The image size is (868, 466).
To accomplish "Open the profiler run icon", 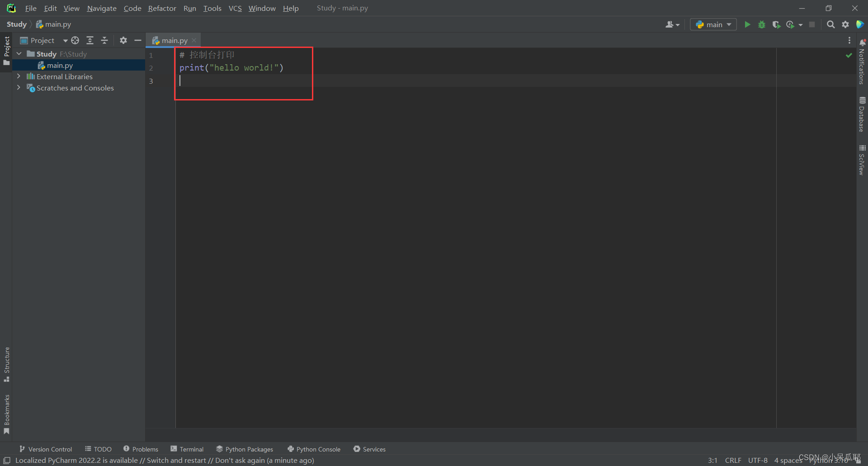I will coord(790,24).
